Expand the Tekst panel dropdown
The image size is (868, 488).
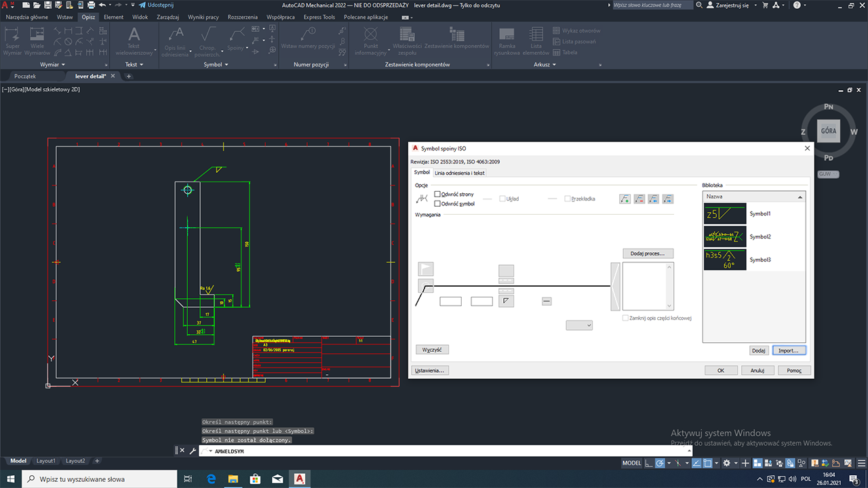[134, 64]
